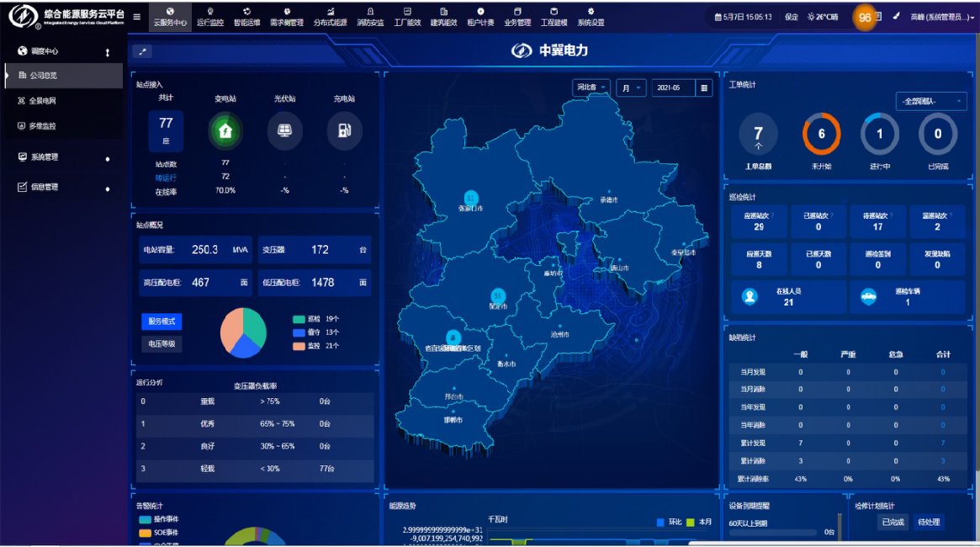
Task: Click the 待处理 button in maintenance plan
Action: tap(929, 523)
